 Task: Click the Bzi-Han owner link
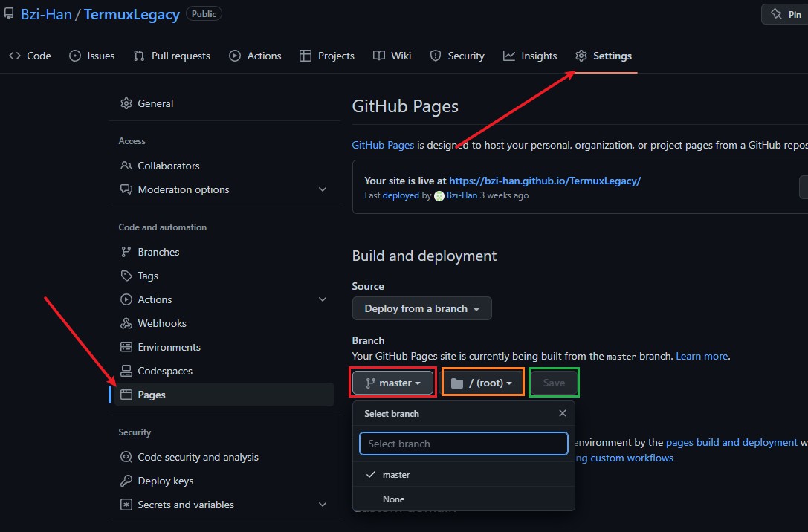[46, 14]
